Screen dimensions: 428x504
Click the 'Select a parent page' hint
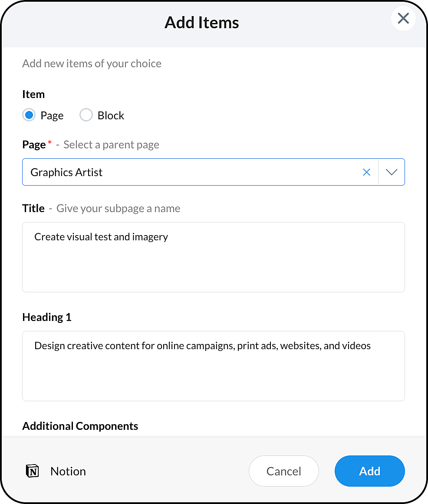[112, 144]
